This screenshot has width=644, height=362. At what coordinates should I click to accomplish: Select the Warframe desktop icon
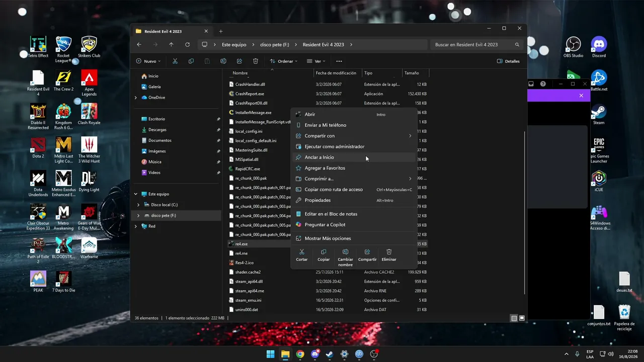pyautogui.click(x=89, y=248)
